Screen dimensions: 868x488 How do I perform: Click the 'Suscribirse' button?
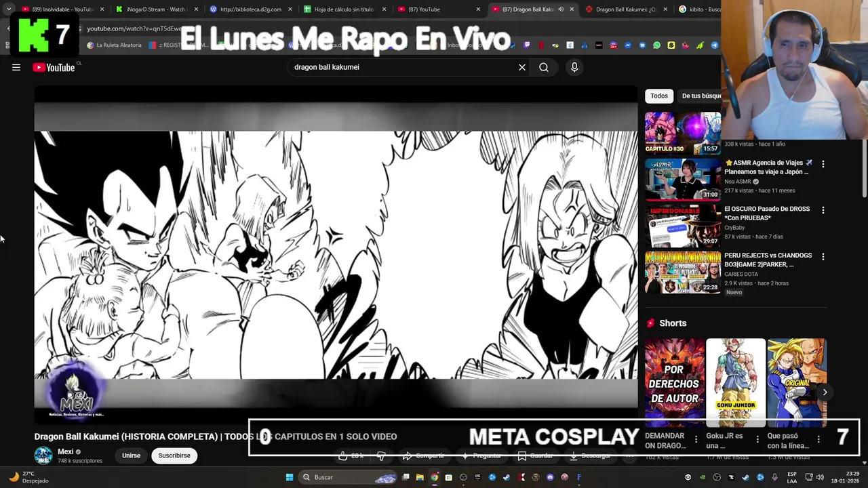click(174, 455)
